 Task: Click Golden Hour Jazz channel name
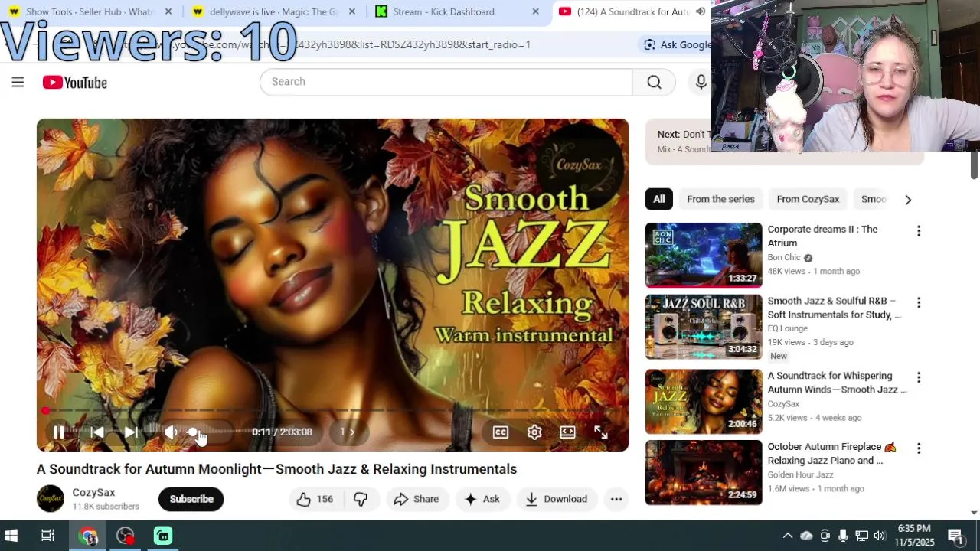(x=800, y=474)
